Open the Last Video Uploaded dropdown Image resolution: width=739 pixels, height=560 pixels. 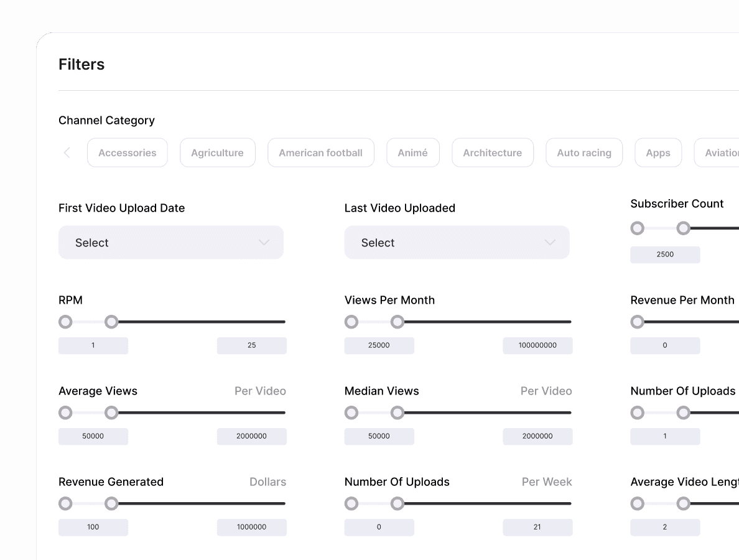[457, 243]
